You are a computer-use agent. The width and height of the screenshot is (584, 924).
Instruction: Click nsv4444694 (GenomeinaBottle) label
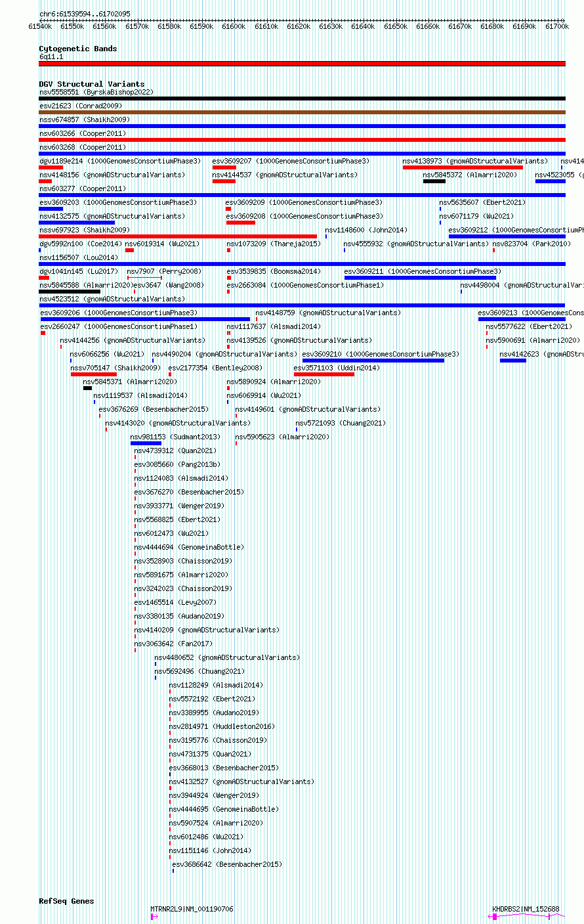[189, 547]
